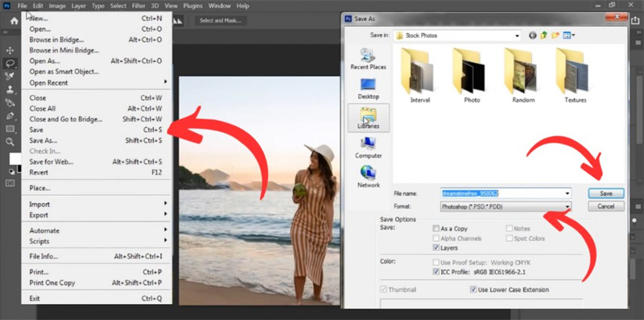Click Select and Mask button

click(221, 21)
